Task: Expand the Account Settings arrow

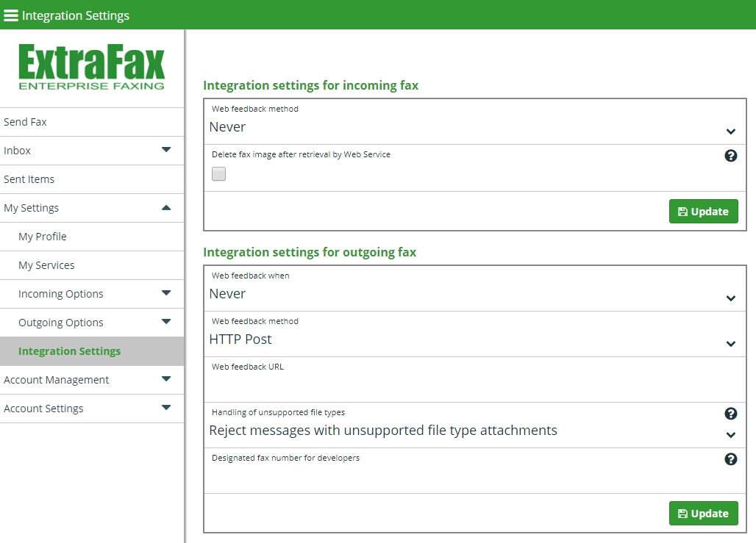Action: click(x=166, y=408)
